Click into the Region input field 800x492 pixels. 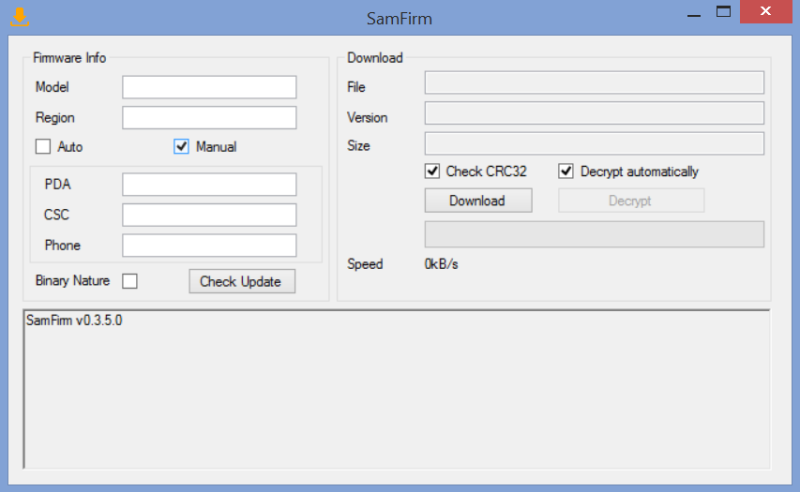coord(209,117)
